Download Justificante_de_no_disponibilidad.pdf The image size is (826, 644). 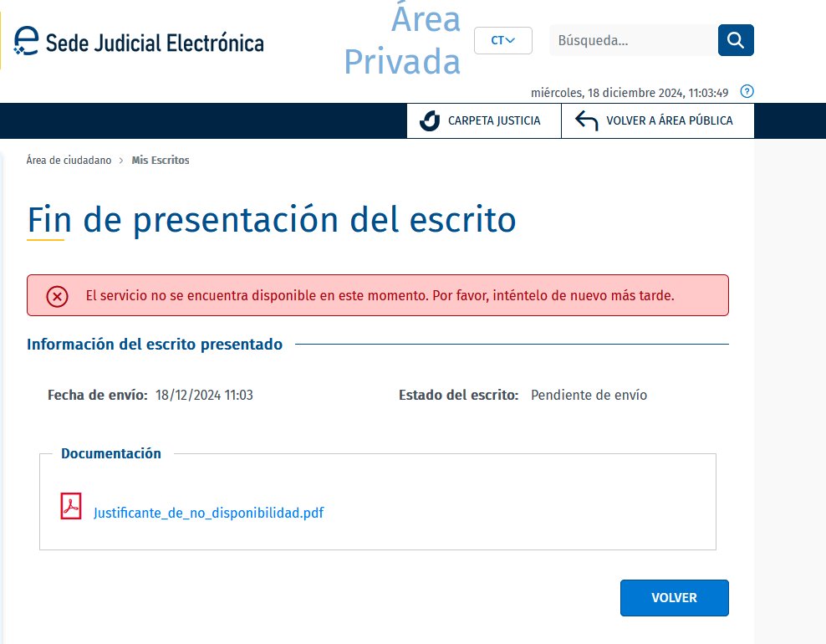click(209, 513)
